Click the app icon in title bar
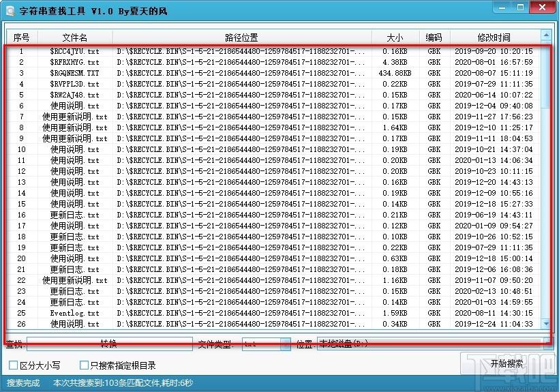This screenshot has width=559, height=392. (8, 9)
